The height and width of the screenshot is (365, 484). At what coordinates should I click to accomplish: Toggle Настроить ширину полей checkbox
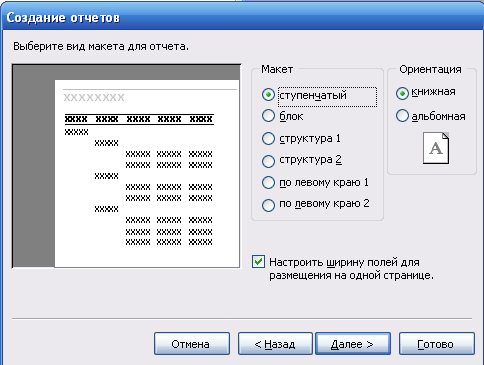(259, 262)
